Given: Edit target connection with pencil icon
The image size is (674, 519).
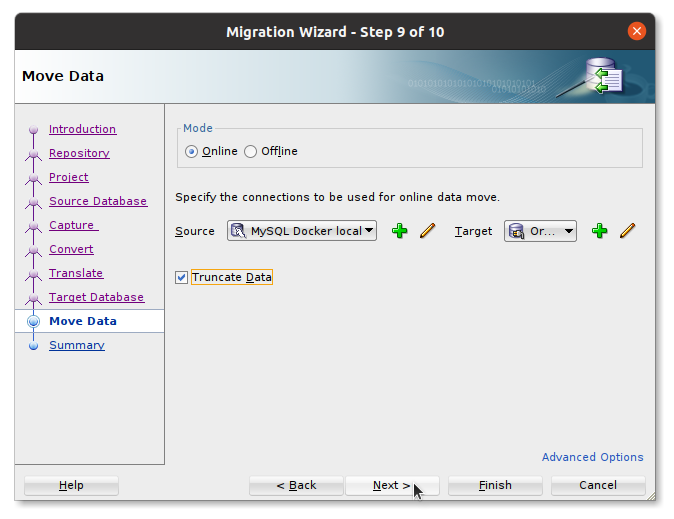Looking at the screenshot, I should click(627, 231).
